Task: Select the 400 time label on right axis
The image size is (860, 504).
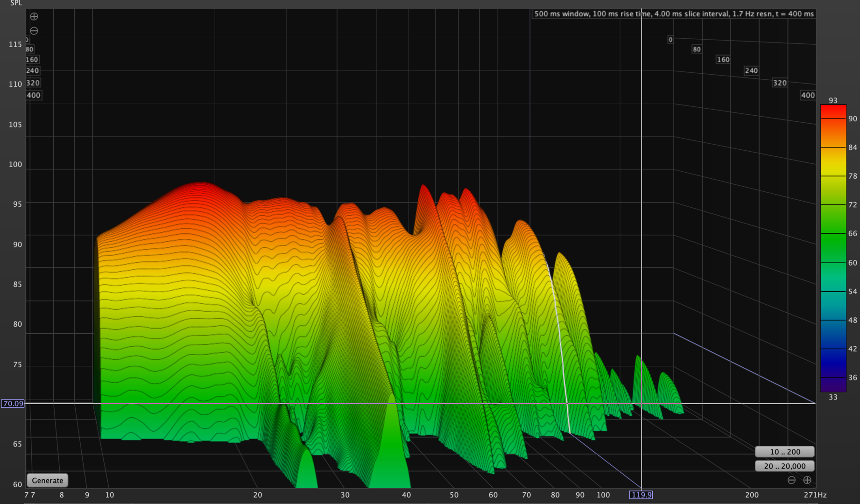Action: [x=808, y=95]
